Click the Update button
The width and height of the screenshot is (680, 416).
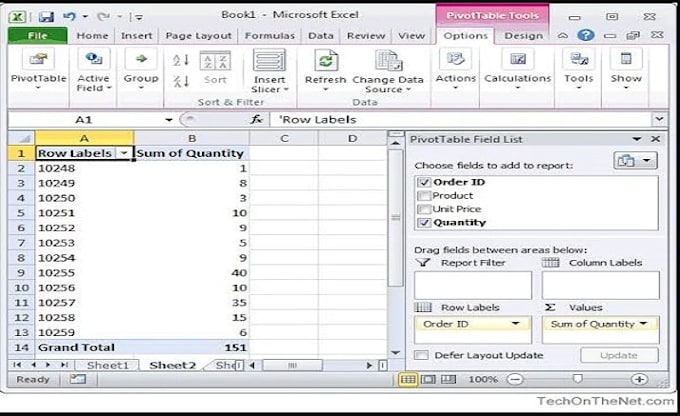coord(619,355)
